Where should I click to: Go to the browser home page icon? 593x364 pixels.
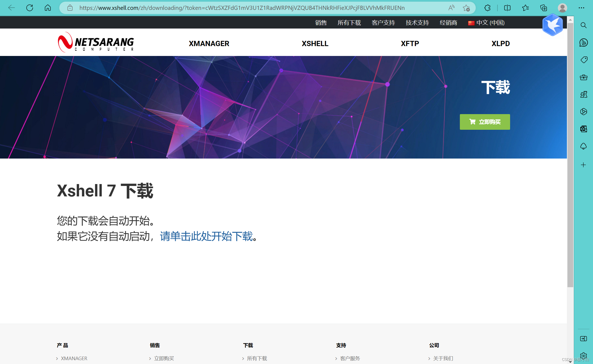[x=48, y=8]
